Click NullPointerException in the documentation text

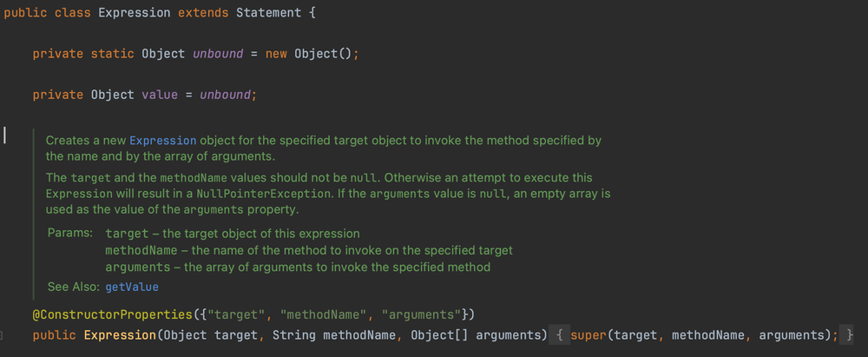[271, 193]
